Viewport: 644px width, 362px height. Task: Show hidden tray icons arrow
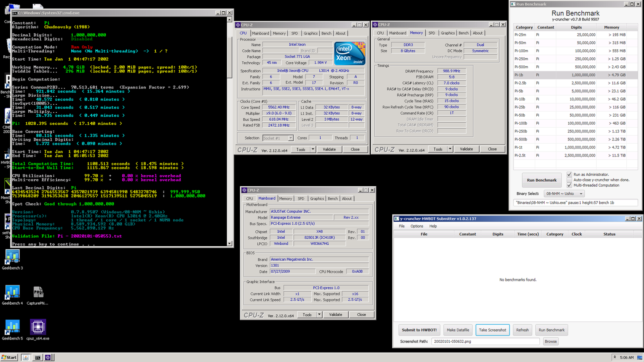click(x=614, y=357)
